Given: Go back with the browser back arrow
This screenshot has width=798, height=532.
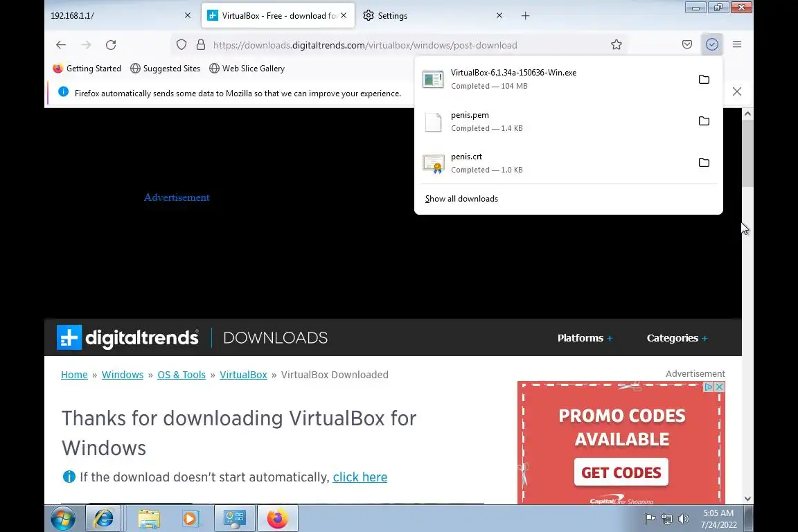Looking at the screenshot, I should [x=61, y=45].
